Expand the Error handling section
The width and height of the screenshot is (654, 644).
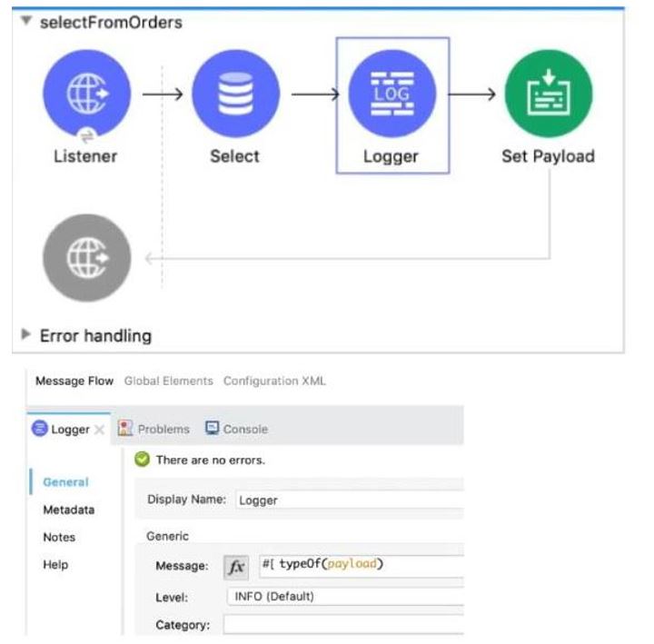26,336
